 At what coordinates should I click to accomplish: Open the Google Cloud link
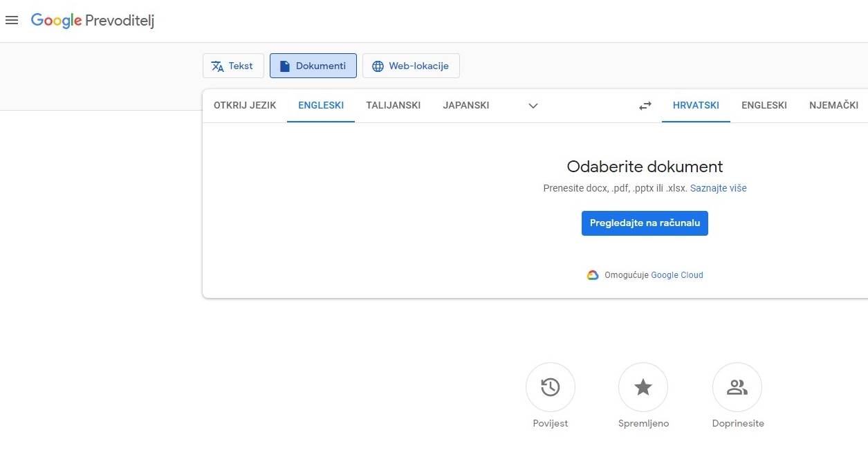677,275
